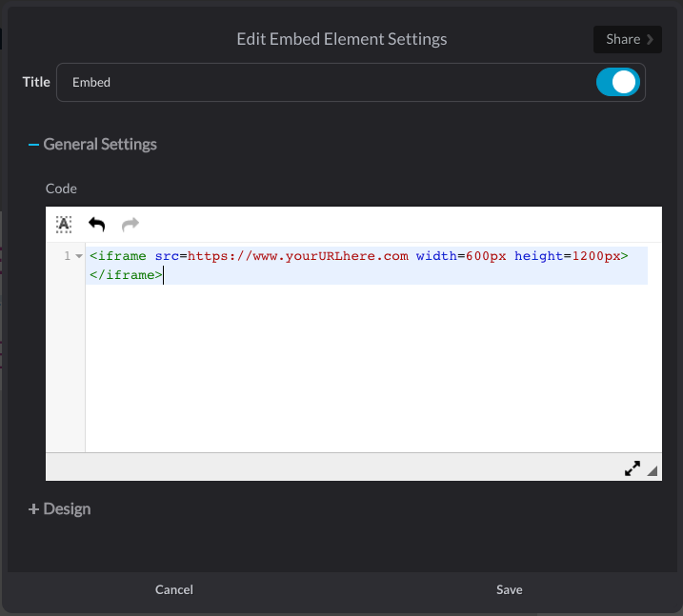Click the chevron arrow on Share button

pyautogui.click(x=651, y=39)
